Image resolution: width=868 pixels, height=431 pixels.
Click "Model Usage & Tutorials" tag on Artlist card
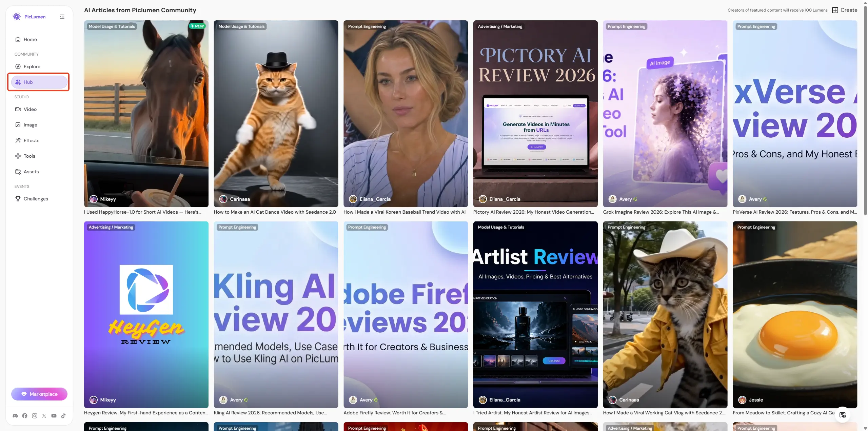(x=501, y=227)
